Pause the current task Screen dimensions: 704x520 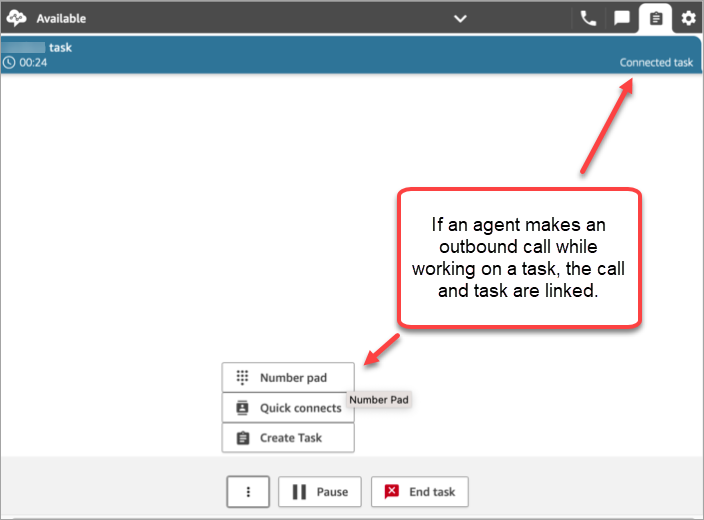click(x=320, y=492)
